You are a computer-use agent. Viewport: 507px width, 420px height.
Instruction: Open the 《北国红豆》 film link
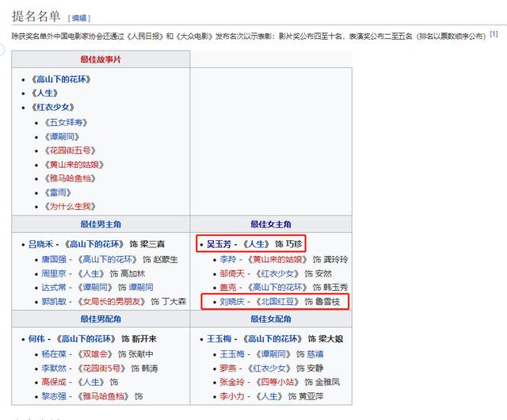click(x=276, y=302)
